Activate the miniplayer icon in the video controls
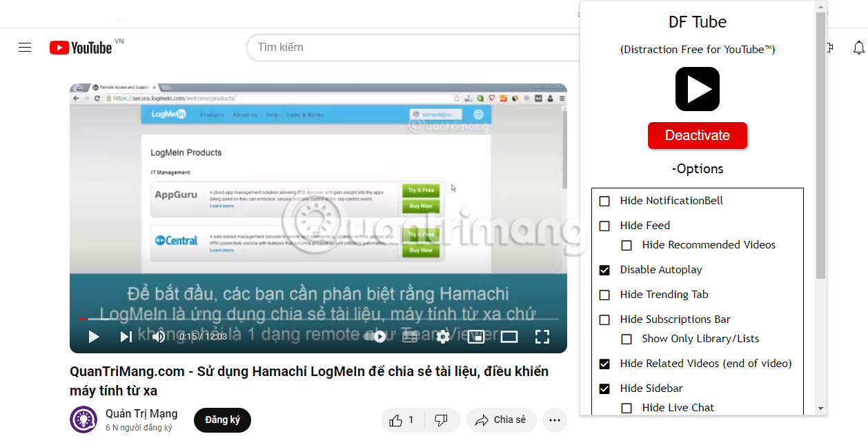 [475, 336]
